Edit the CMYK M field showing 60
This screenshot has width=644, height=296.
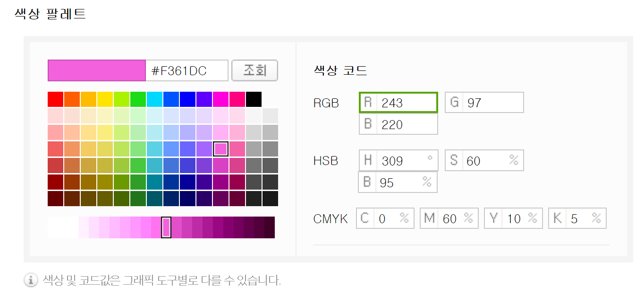tap(449, 218)
